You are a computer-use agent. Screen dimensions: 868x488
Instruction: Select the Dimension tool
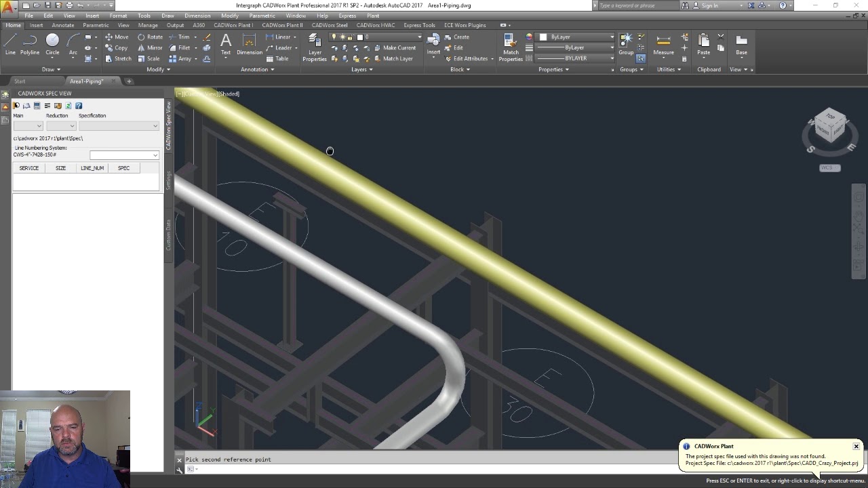[249, 45]
